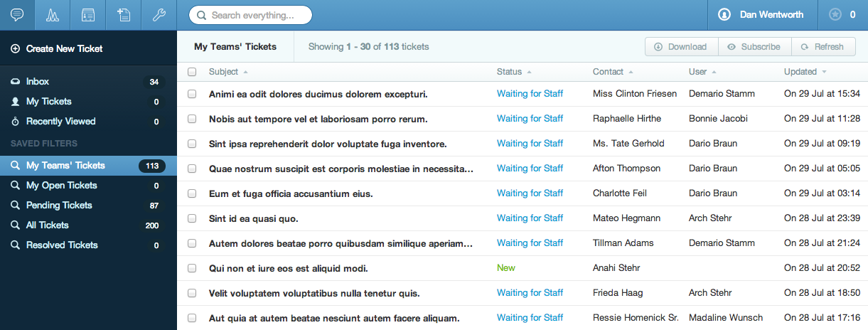Select the Pending Tickets saved filter
The height and width of the screenshot is (330, 868).
88,206
